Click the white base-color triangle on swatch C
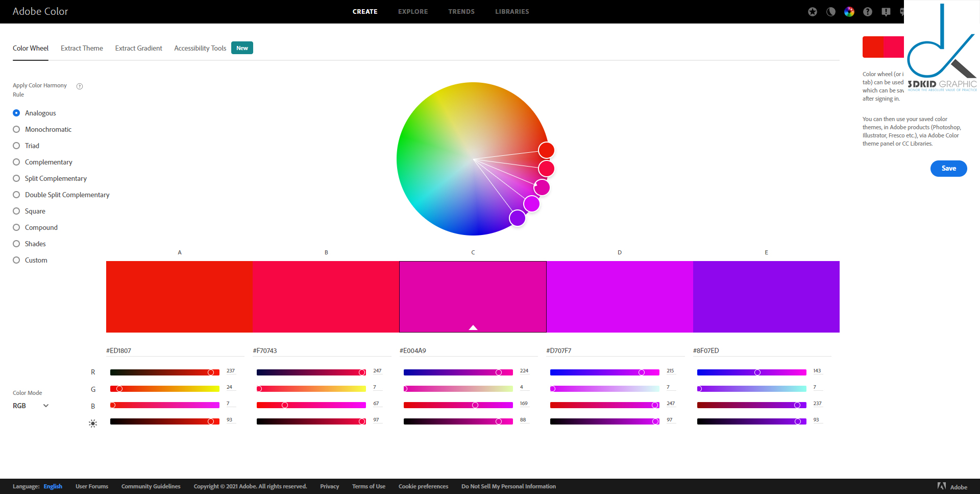 pyautogui.click(x=473, y=327)
